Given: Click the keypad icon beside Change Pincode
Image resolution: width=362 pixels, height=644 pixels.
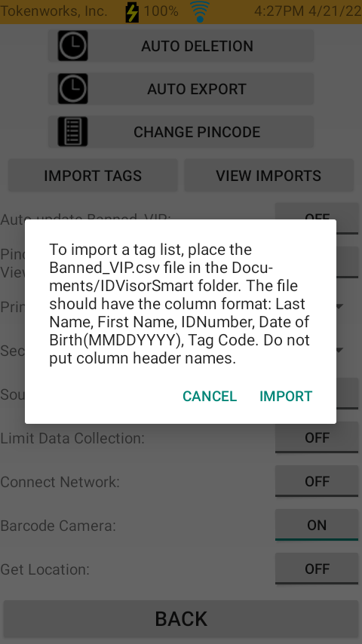Looking at the screenshot, I should (x=72, y=132).
